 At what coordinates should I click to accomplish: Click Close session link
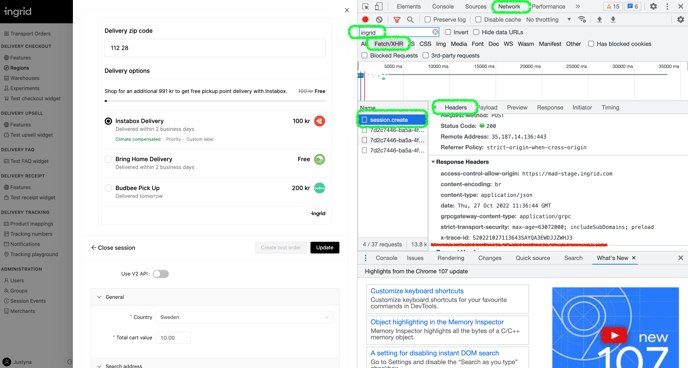click(113, 248)
